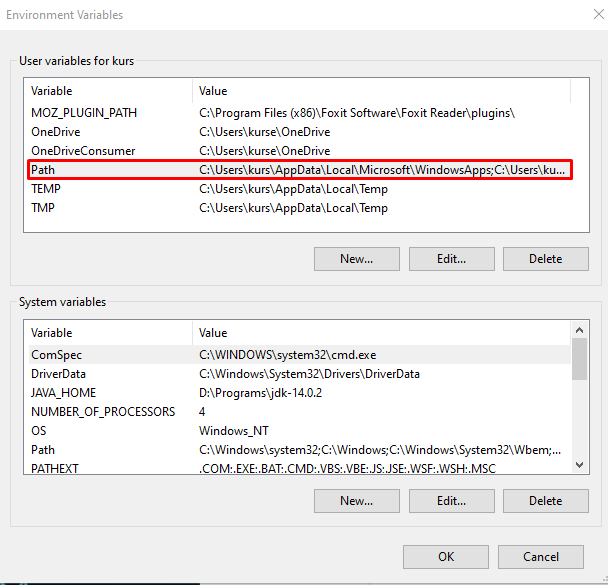The image size is (608, 585).
Task: Confirm the dialog with OK
Action: 446,557
